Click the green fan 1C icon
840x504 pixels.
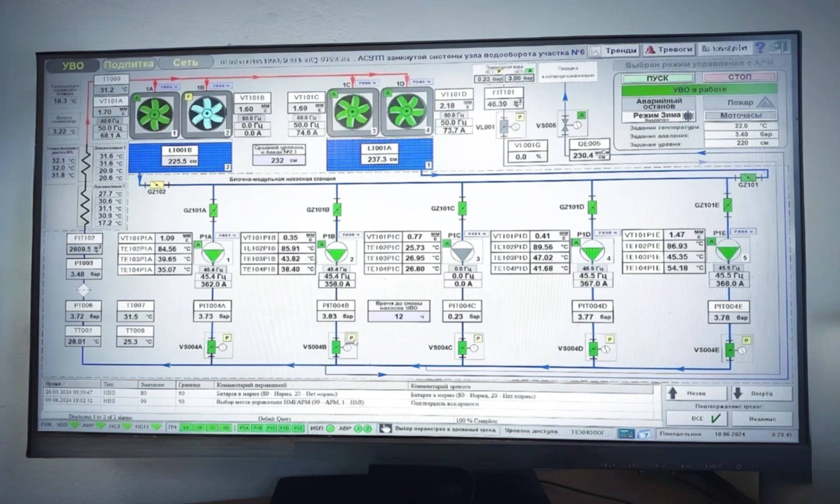353,112
